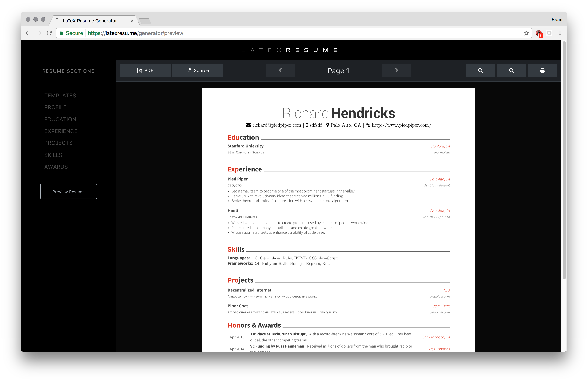Go to previous page arrow
Viewport: 588px width, 382px height.
coord(280,70)
